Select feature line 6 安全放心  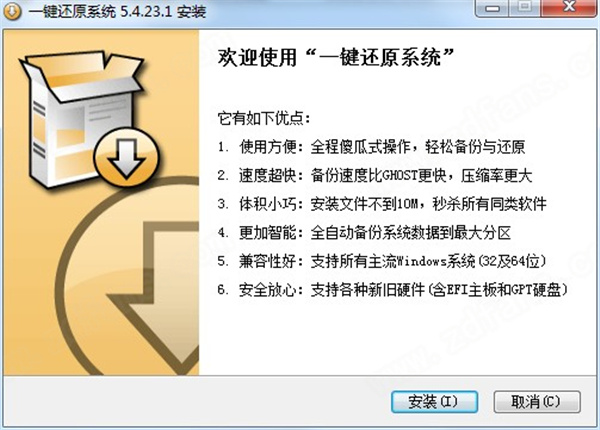coord(392,290)
